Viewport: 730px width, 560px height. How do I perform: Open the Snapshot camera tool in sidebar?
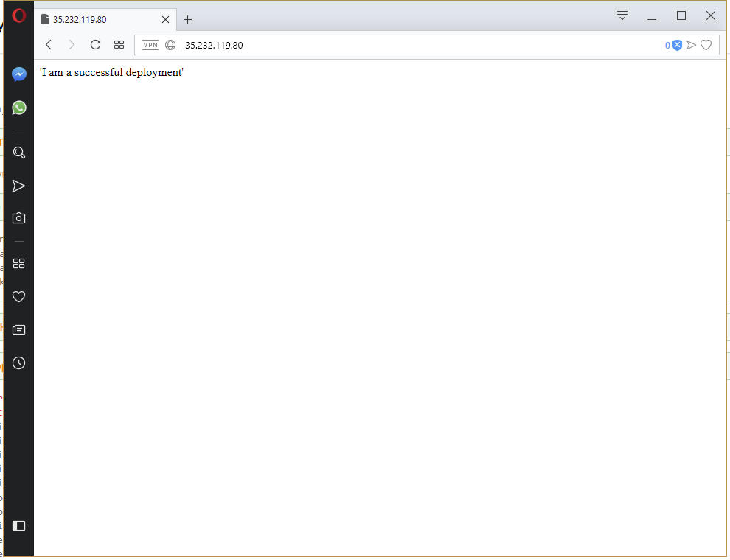pos(18,218)
